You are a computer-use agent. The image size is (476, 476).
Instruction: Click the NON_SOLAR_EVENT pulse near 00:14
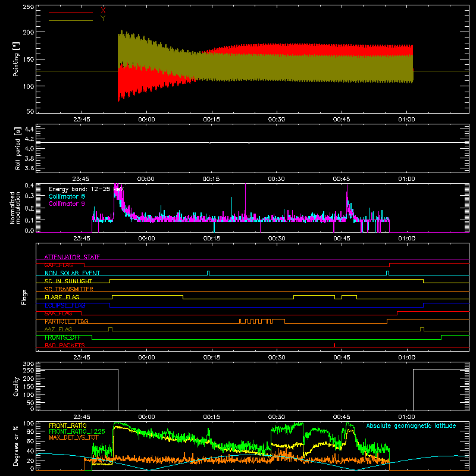pyautogui.click(x=208, y=273)
